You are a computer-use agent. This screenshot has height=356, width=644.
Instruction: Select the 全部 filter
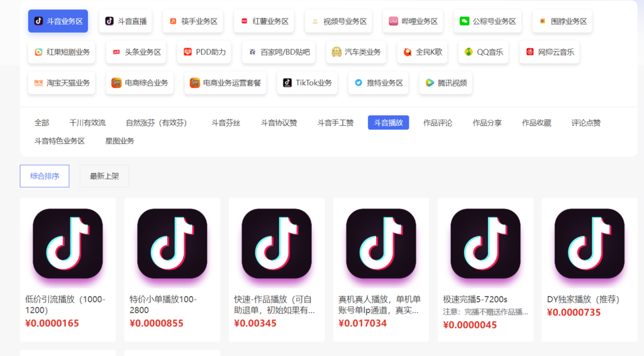[42, 123]
